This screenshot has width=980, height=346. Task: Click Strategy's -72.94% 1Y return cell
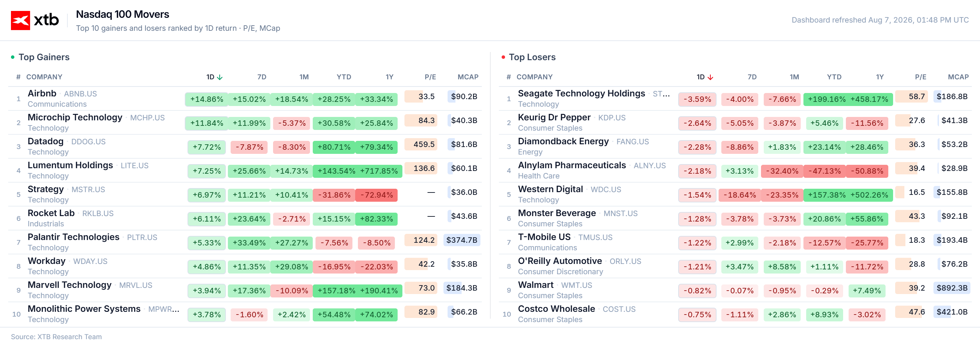click(x=376, y=195)
